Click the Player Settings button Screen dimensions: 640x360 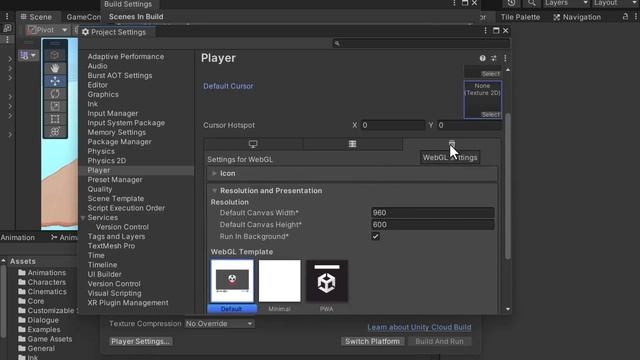(x=141, y=342)
